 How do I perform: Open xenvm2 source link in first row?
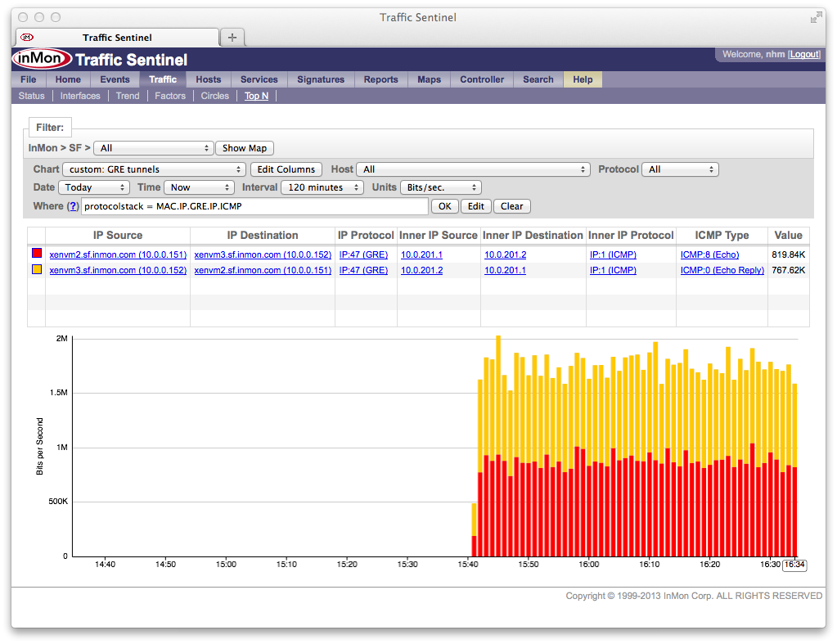pos(118,254)
